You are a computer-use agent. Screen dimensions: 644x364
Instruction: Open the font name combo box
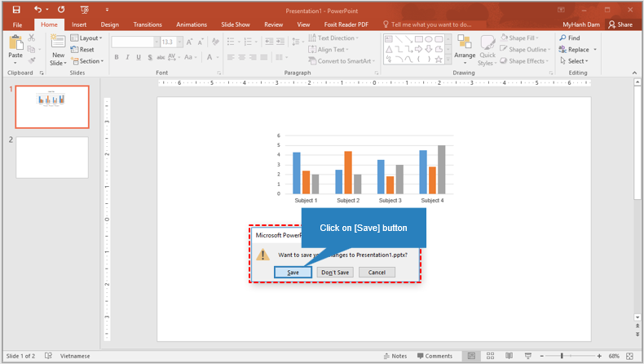[135, 42]
